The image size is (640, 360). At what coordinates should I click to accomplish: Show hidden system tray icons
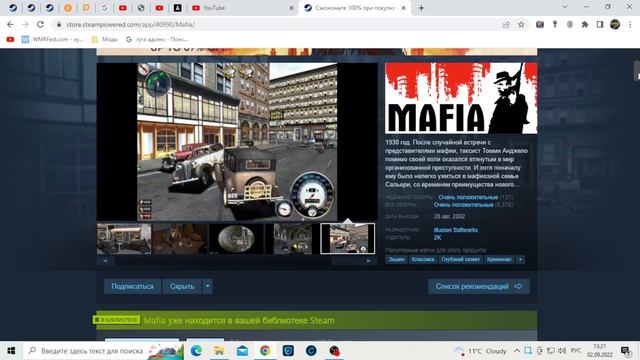517,351
